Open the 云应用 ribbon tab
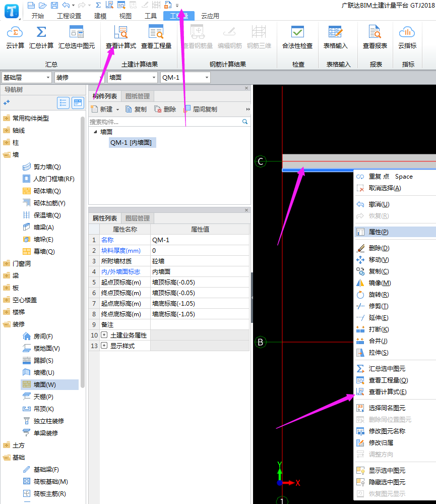Screen dimensions: 436x504 (x=210, y=16)
